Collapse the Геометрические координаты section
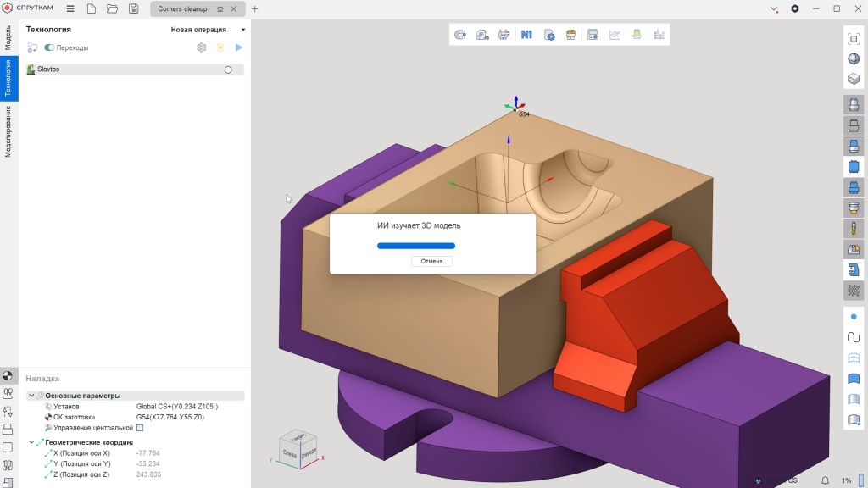This screenshot has height=488, width=868. [31, 442]
